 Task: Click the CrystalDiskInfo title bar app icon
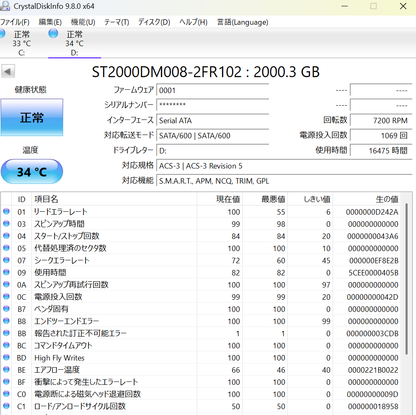(5, 6)
